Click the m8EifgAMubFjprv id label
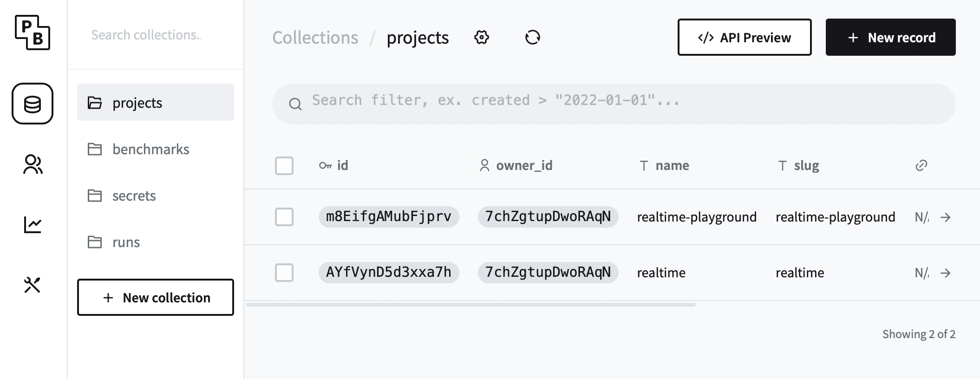The height and width of the screenshot is (379, 980). point(389,216)
